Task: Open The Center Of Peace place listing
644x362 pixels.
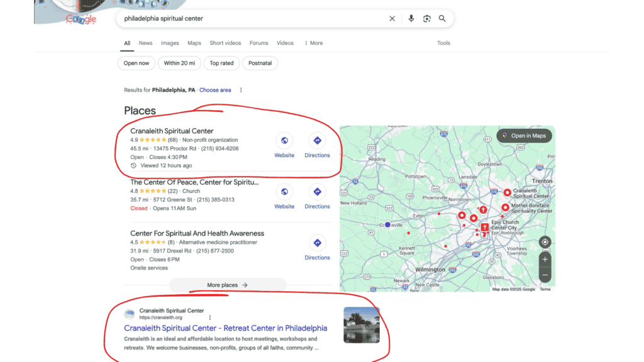Action: [x=194, y=182]
